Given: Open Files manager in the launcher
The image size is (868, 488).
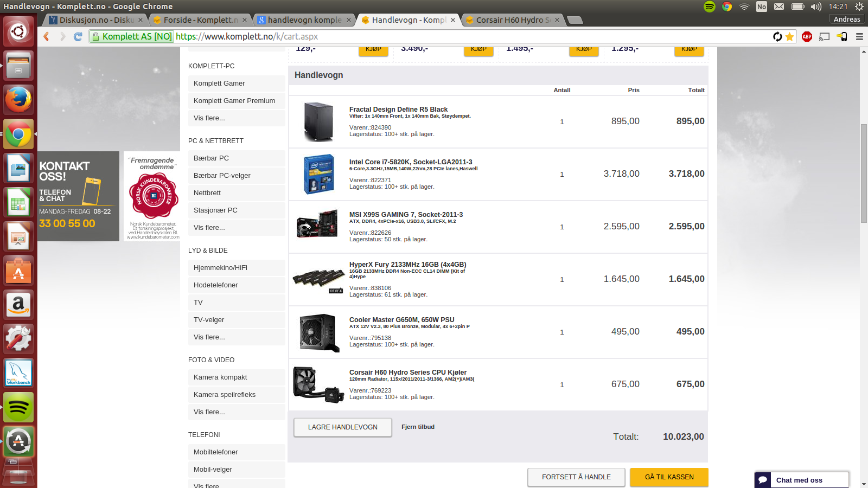Looking at the screenshot, I should point(18,65).
